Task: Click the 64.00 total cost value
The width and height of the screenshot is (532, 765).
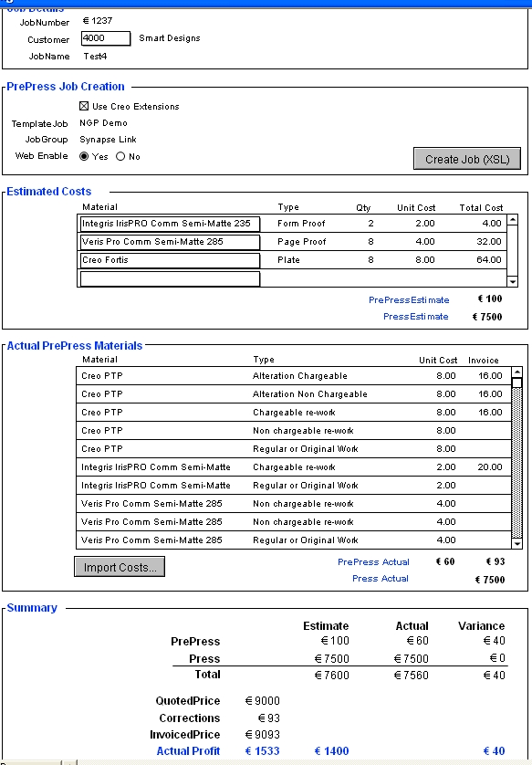Action: coord(489,260)
